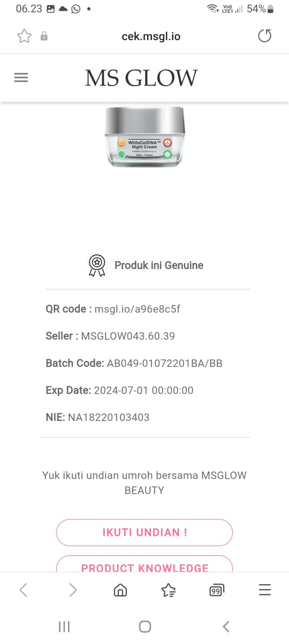The image size is (289, 644).
Task: Open the PRODUCT KNOWLEDGE button
Action: [144, 564]
